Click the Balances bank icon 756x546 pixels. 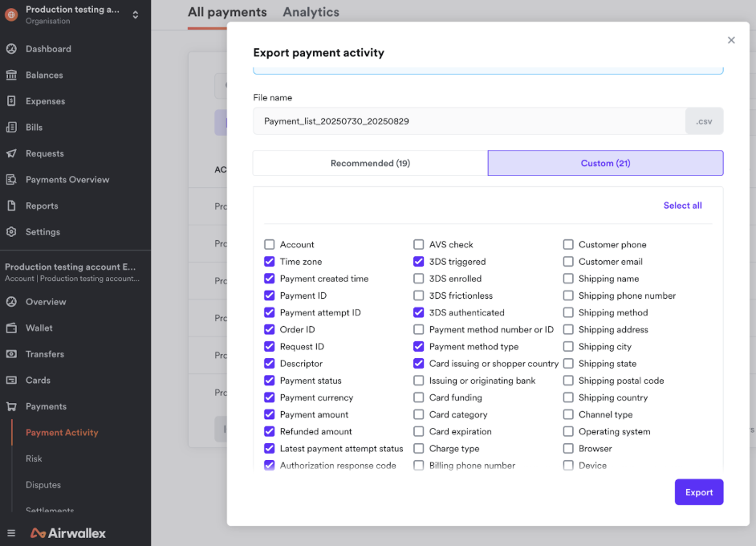(11, 75)
